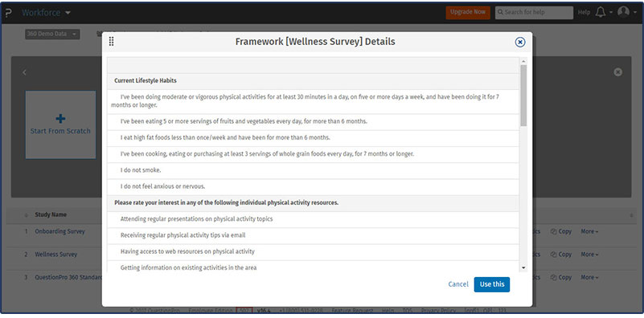The width and height of the screenshot is (644, 318).
Task: Click the dialog vertical scrollbar thumb
Action: [523, 96]
